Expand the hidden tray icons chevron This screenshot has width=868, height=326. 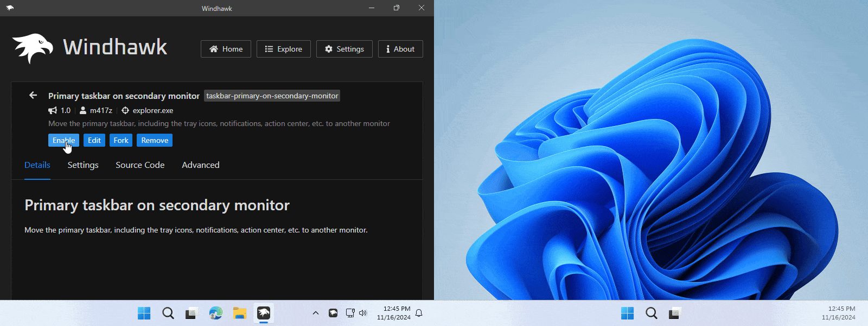[x=315, y=313]
